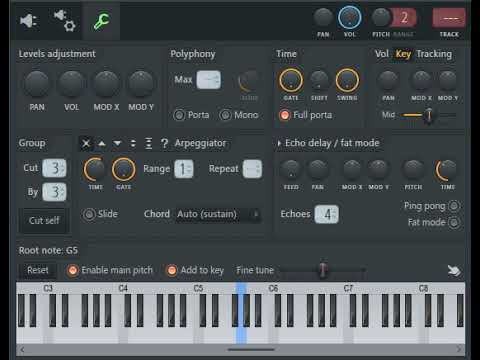Click the Arpeggiator GATE knob
The image size is (480, 360).
coord(123,170)
